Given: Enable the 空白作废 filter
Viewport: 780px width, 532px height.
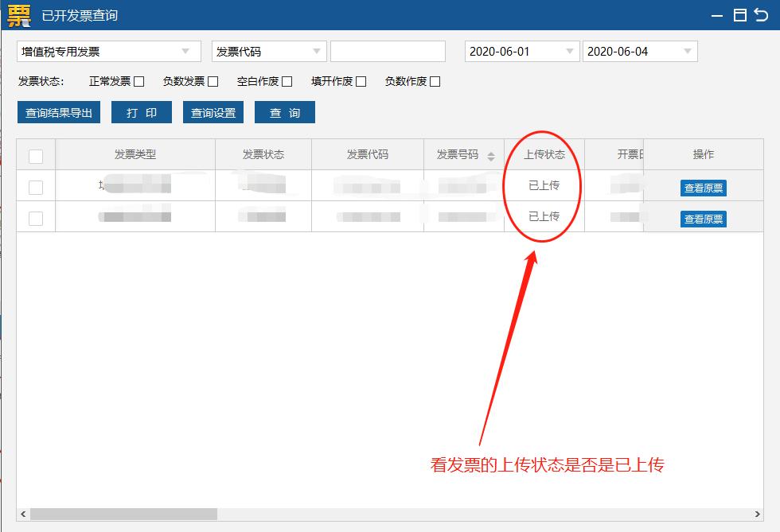Looking at the screenshot, I should (x=288, y=81).
